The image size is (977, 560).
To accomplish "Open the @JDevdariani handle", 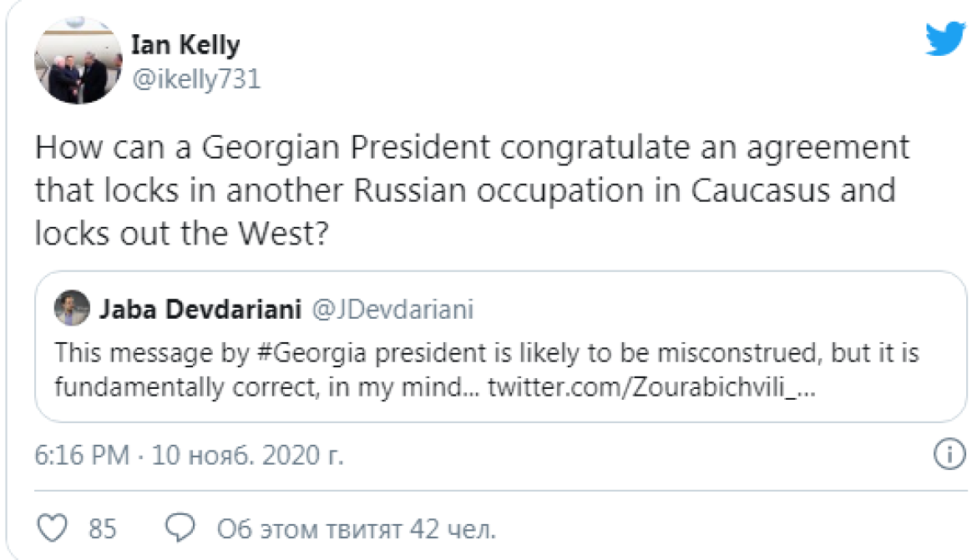I will coord(392,310).
